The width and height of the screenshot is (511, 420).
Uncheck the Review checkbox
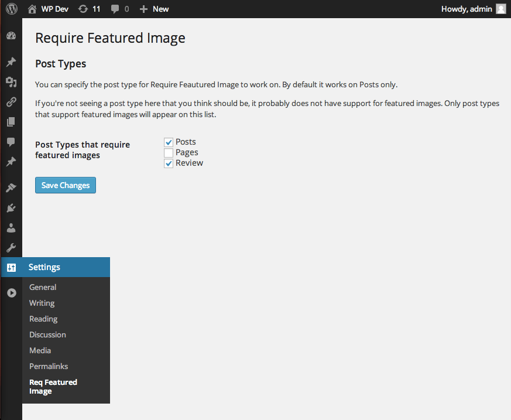tap(169, 163)
